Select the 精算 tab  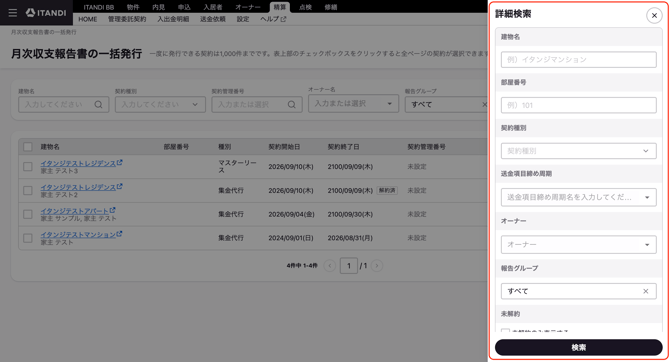coord(280,7)
